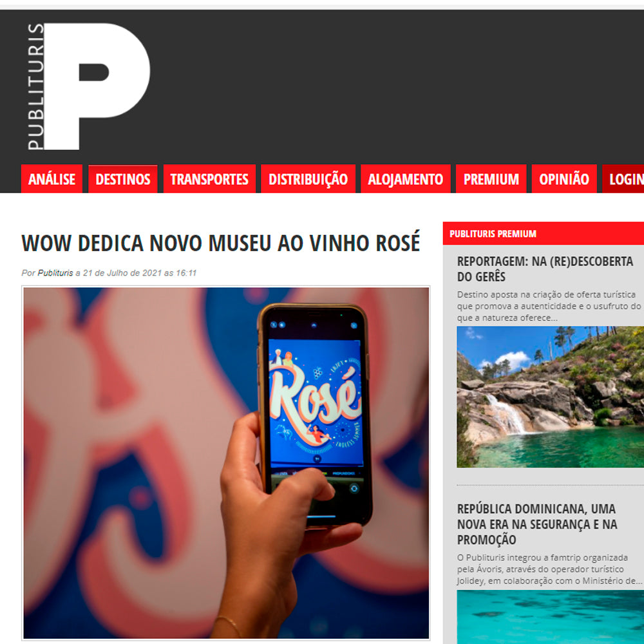Open the turquoise sea thumbnail
Image resolution: width=644 pixels, height=644 pixels.
(x=551, y=617)
